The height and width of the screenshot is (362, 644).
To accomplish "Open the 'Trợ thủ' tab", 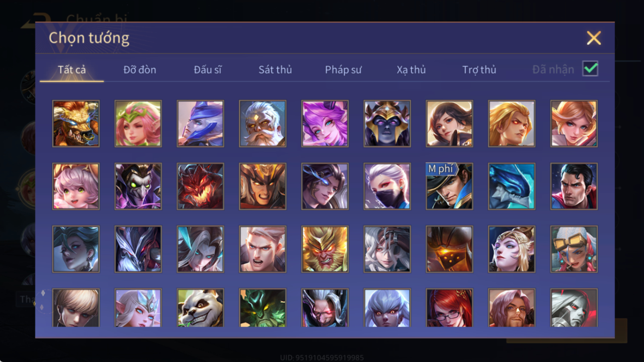I will [479, 70].
